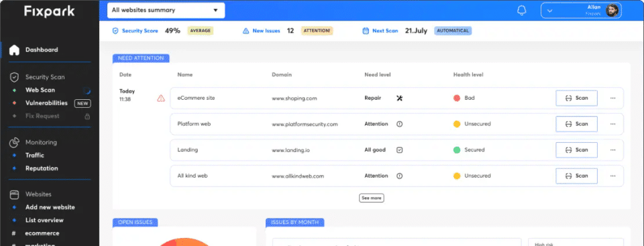Open the Monitoring section
The width and height of the screenshot is (644, 246).
tap(41, 142)
